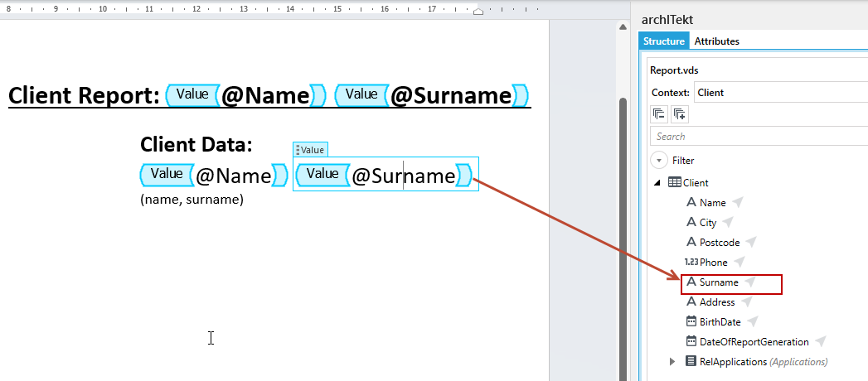This screenshot has width=868, height=381.
Task: Select the BirthDate attribute
Action: coord(720,322)
